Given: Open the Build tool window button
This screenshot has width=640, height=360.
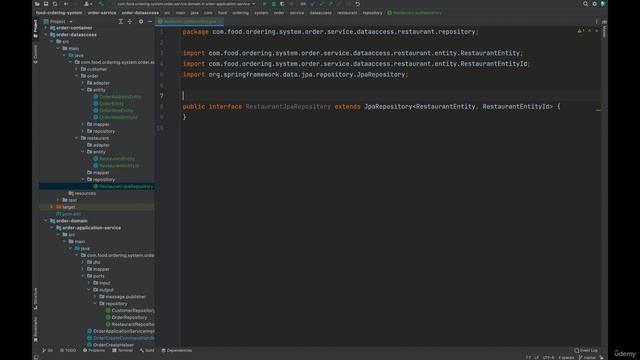Looking at the screenshot, I should pos(147,351).
